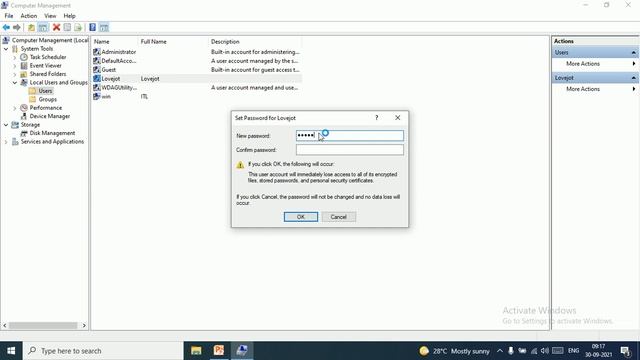The image size is (640, 360).
Task: Collapse the Users section in Actions pane
Action: tap(633, 53)
